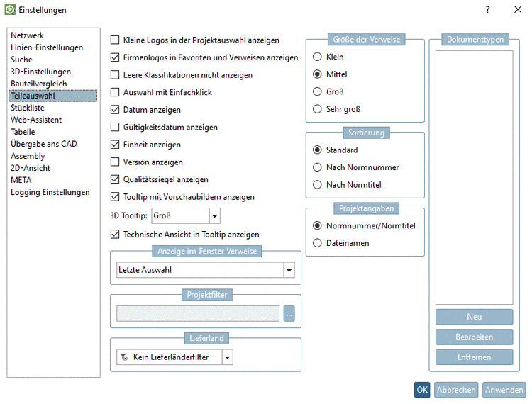The width and height of the screenshot is (532, 404).
Task: Select Logging Einstellungen in the sidebar
Action: [50, 192]
